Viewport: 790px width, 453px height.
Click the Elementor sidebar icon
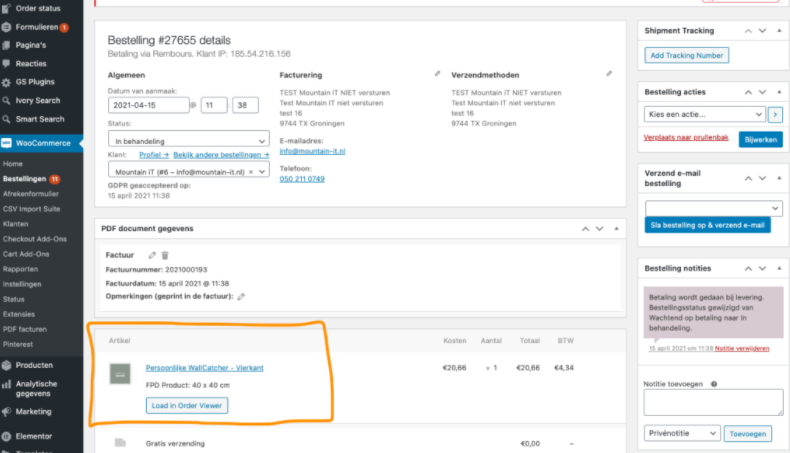7,436
